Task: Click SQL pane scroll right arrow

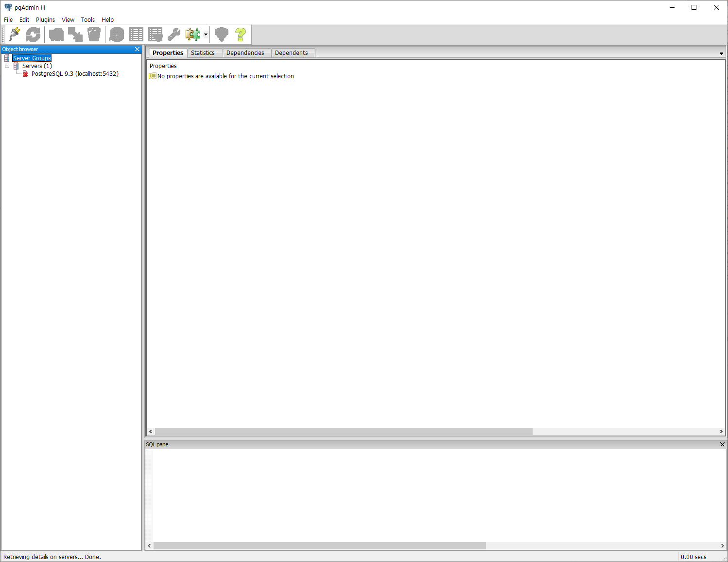Action: tap(723, 545)
